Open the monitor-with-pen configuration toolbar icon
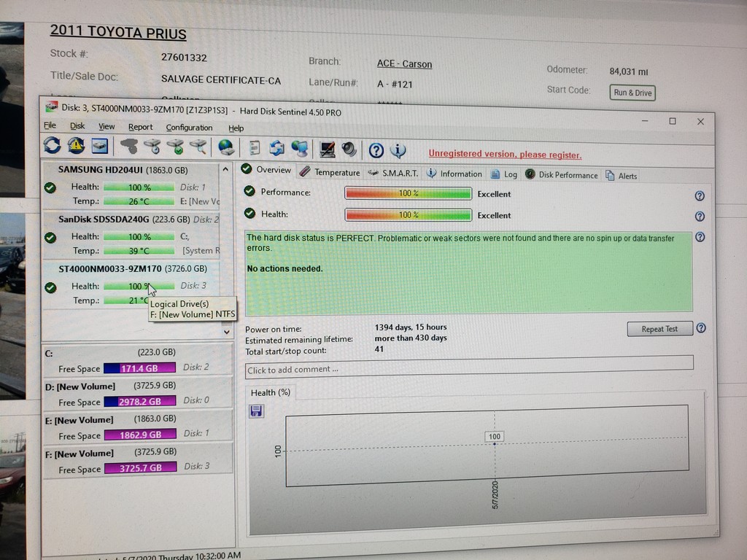747x560 pixels. click(327, 149)
